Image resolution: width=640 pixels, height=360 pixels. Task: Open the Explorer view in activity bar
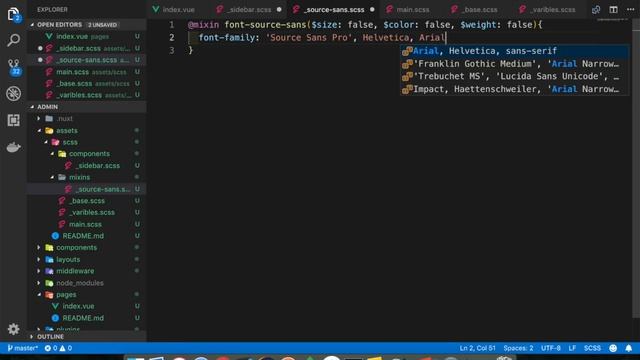coord(13,14)
